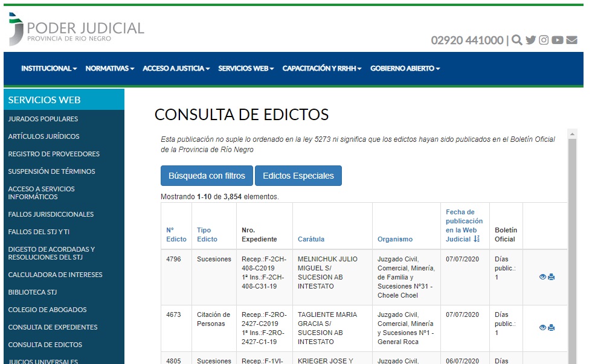Open the Instagram icon link
595x364 pixels.
[544, 40]
